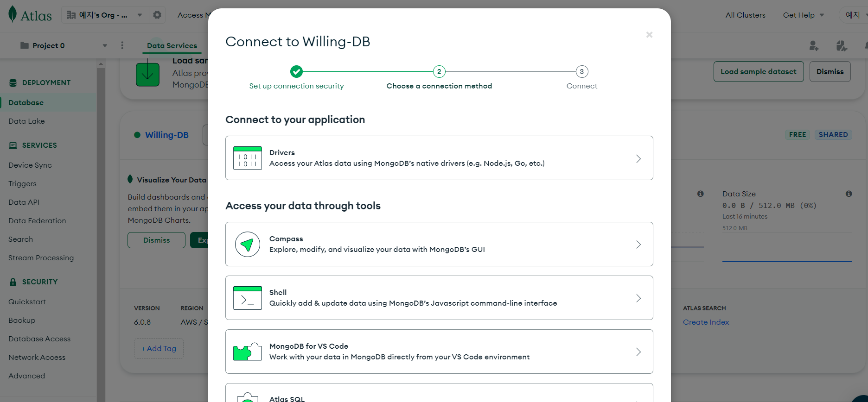Click Set up connection security step label
The image size is (868, 402).
pyautogui.click(x=296, y=86)
